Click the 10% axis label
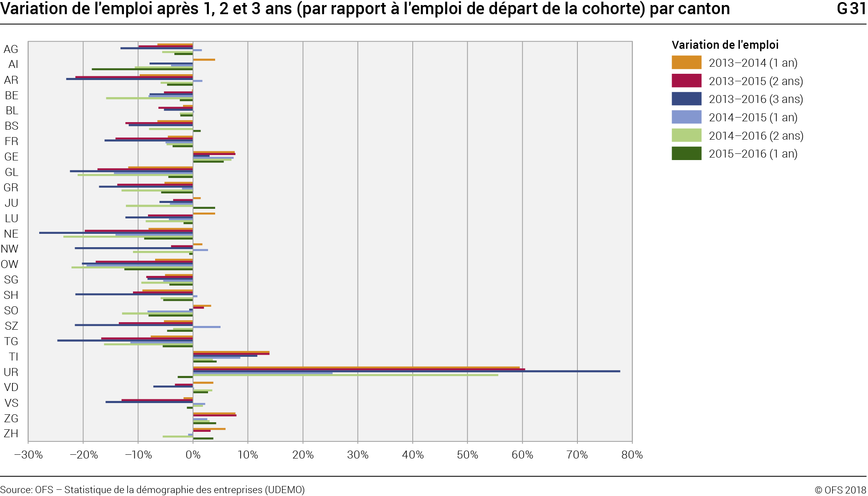 [248, 455]
